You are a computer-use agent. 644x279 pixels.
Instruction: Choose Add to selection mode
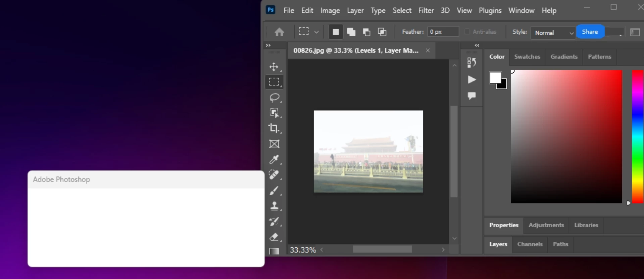pyautogui.click(x=351, y=32)
